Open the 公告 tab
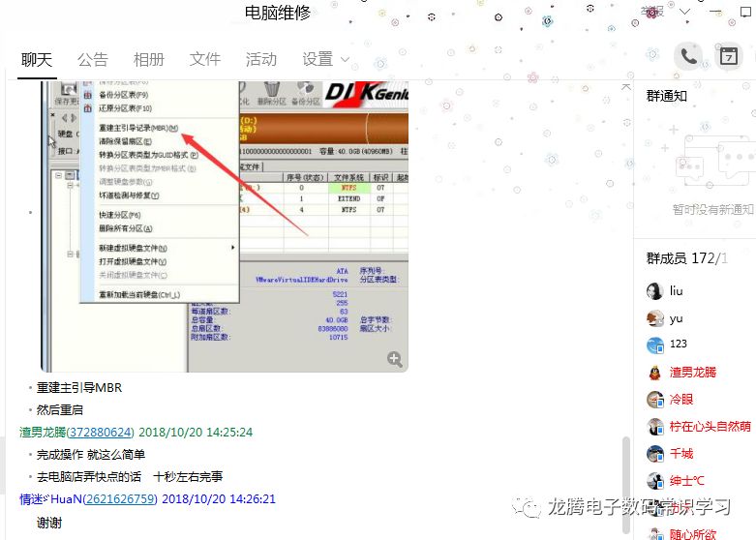Image resolution: width=756 pixels, height=540 pixels. [93, 60]
